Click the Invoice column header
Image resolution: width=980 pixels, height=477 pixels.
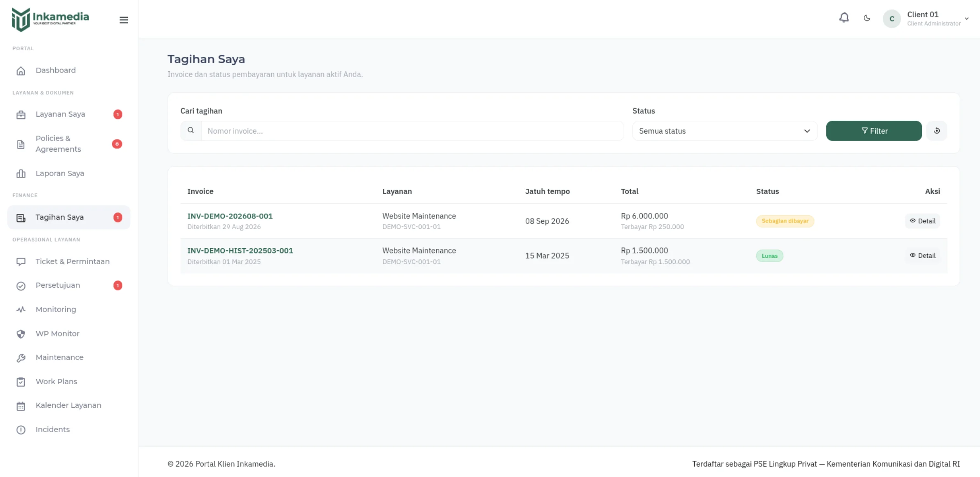pos(200,191)
